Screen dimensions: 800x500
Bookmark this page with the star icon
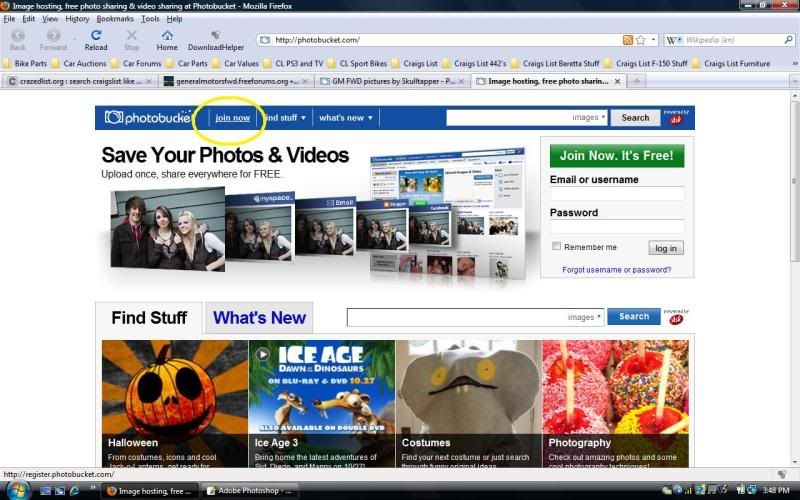(640, 40)
